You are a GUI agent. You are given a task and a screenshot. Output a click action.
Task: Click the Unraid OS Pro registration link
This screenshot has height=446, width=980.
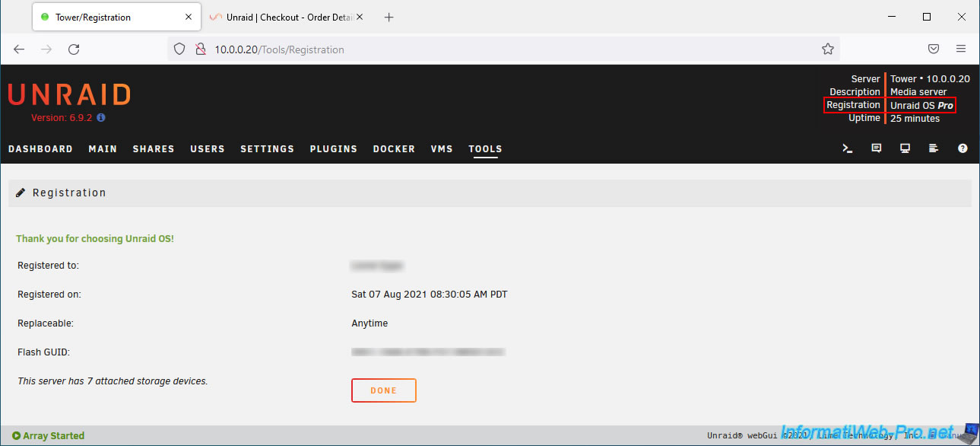tap(921, 105)
